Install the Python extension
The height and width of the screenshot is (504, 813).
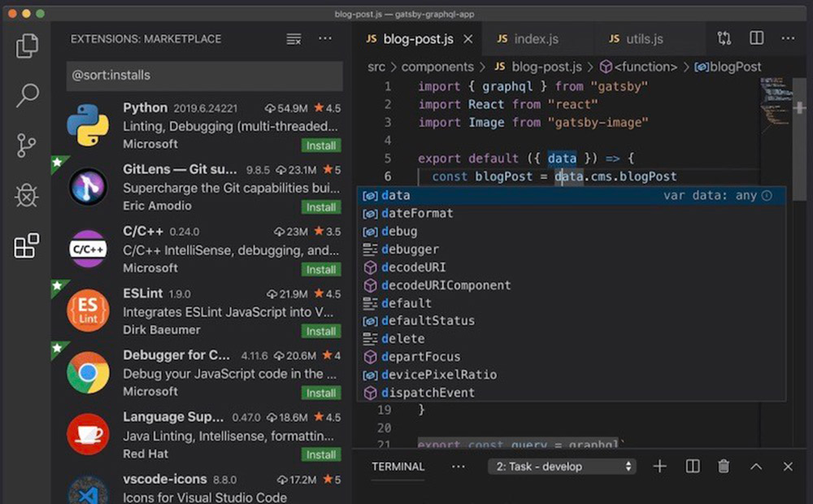pyautogui.click(x=321, y=146)
